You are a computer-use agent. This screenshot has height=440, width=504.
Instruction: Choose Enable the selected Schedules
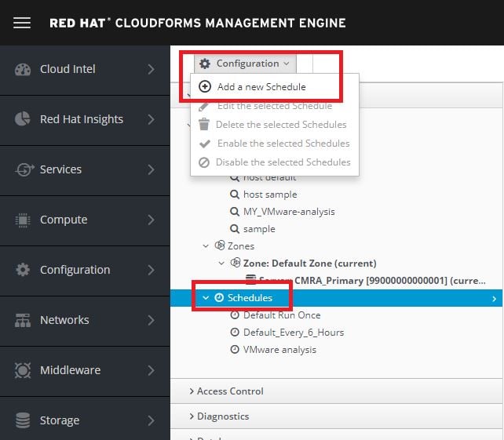pyautogui.click(x=275, y=144)
